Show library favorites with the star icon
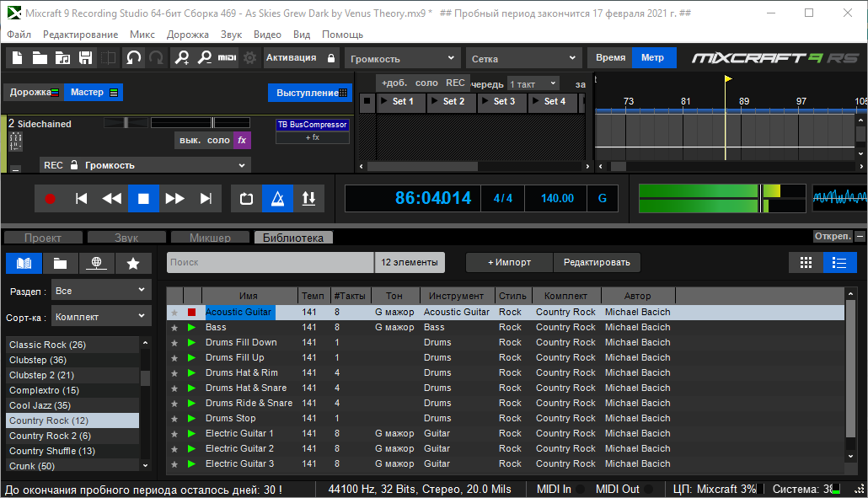 click(133, 263)
